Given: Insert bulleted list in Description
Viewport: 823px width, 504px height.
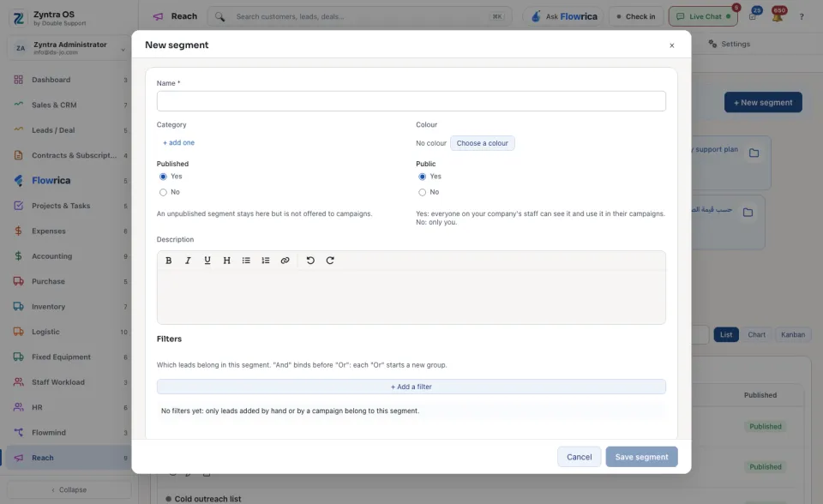Looking at the screenshot, I should 246,261.
